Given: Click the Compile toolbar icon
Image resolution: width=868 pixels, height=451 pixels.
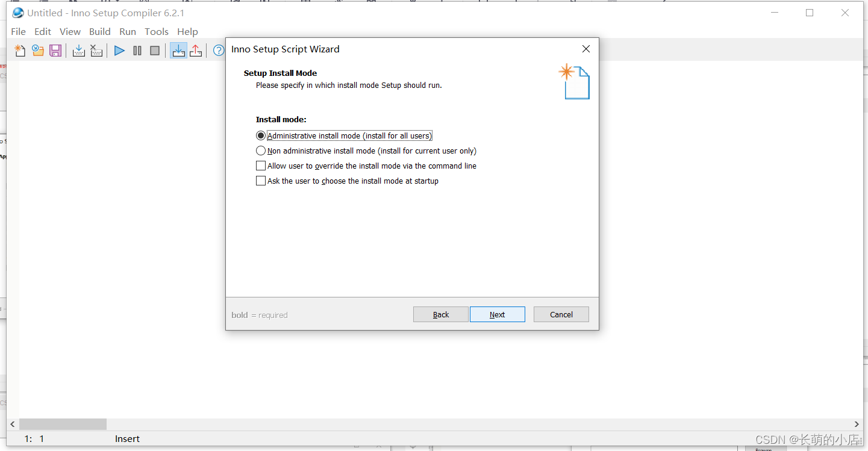Looking at the screenshot, I should [x=78, y=51].
